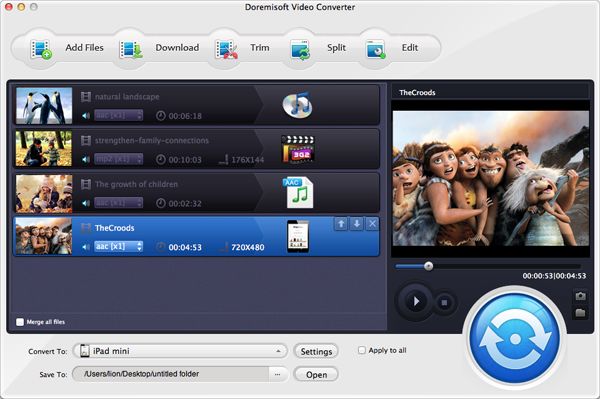600x399 pixels.
Task: Enable Merge all files checkbox
Action: tap(20, 322)
